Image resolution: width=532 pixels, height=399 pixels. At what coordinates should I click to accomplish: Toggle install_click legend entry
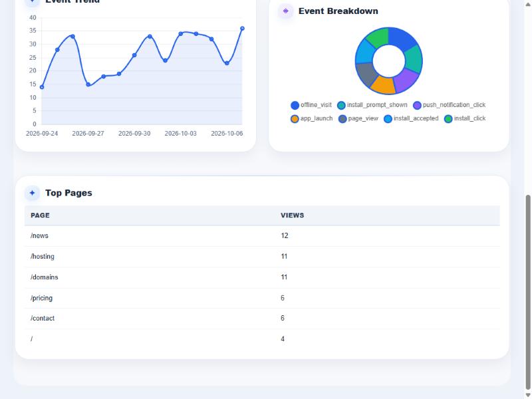[465, 119]
